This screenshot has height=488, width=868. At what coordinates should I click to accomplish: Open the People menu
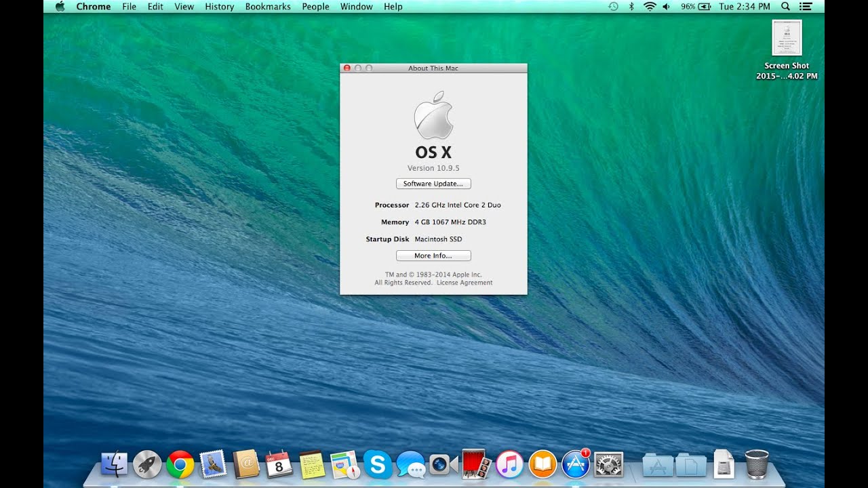(x=315, y=6)
